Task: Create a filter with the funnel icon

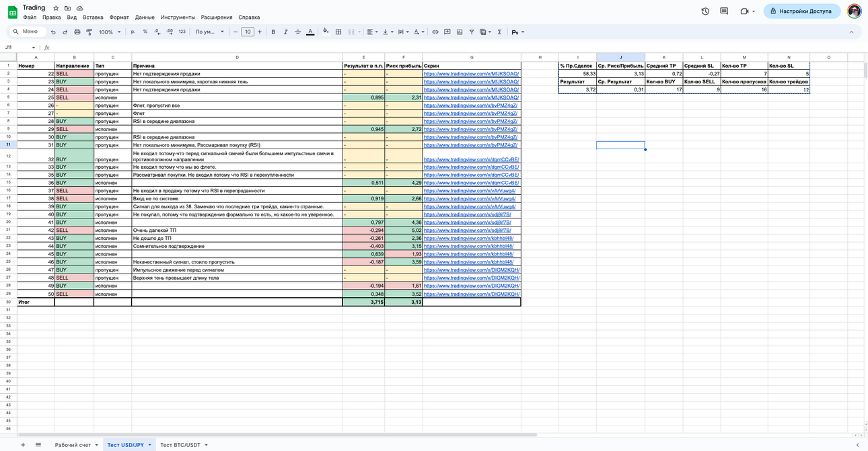Action: tap(472, 32)
